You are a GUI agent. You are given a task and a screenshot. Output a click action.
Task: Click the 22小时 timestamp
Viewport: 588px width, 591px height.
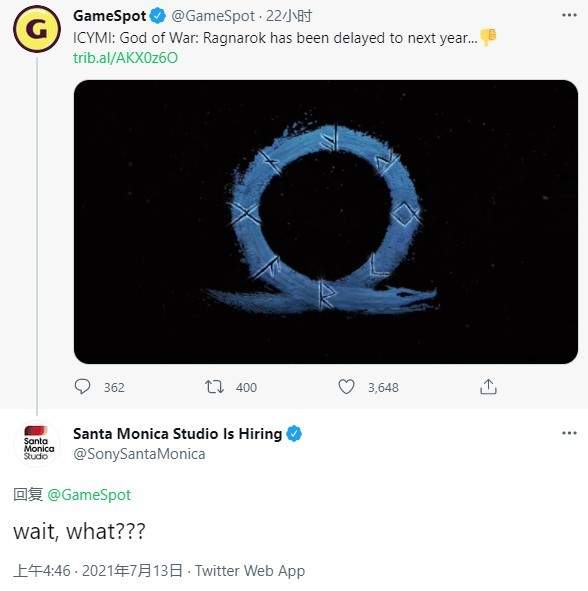[289, 16]
